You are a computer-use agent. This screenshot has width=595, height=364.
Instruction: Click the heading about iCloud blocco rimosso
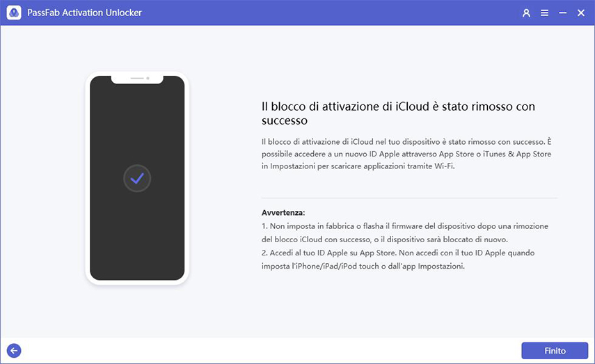[397, 113]
